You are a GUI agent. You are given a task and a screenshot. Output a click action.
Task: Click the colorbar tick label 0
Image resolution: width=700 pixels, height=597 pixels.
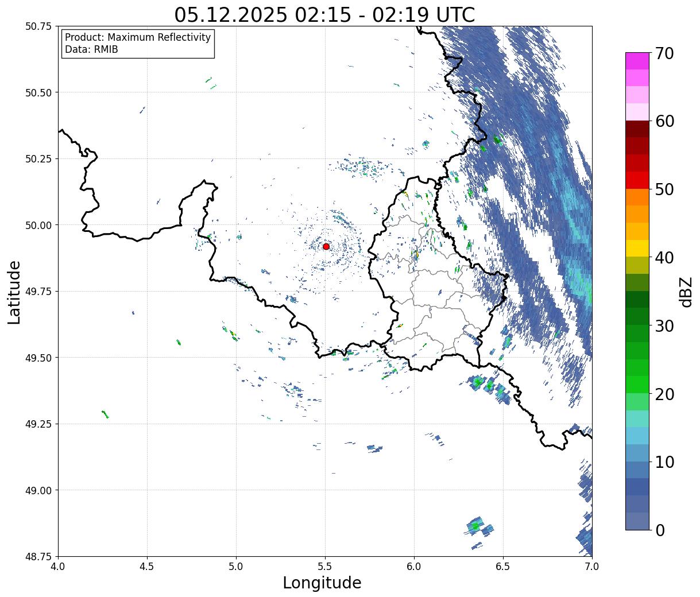coord(660,530)
